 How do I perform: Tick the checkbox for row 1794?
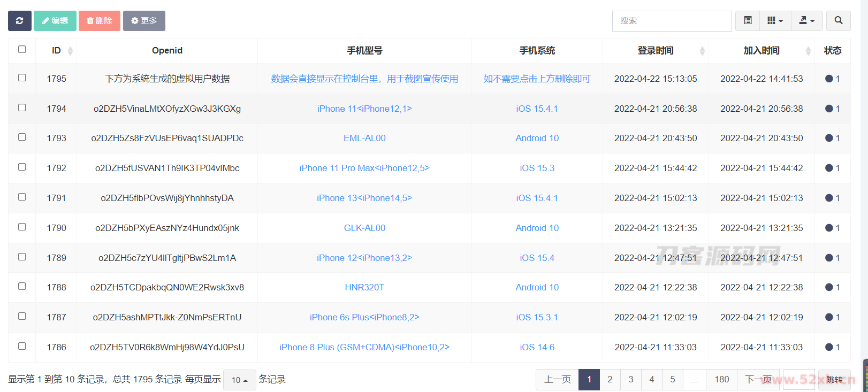pos(22,107)
